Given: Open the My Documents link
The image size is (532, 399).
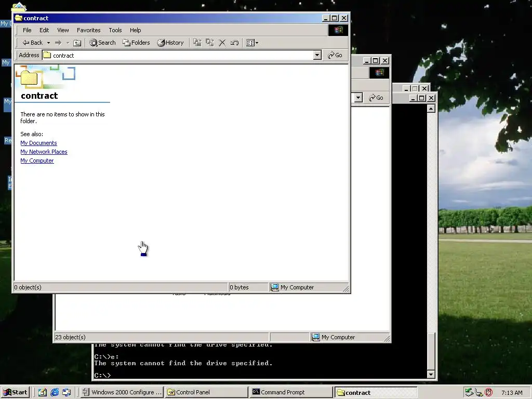Looking at the screenshot, I should (x=38, y=143).
